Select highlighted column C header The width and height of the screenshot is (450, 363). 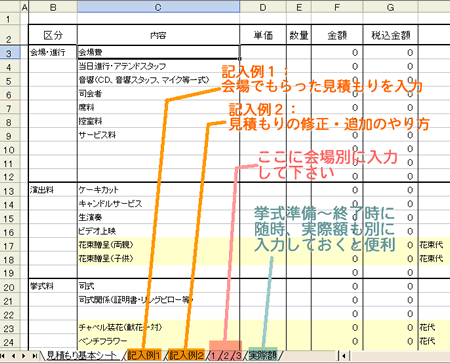coord(158,7)
